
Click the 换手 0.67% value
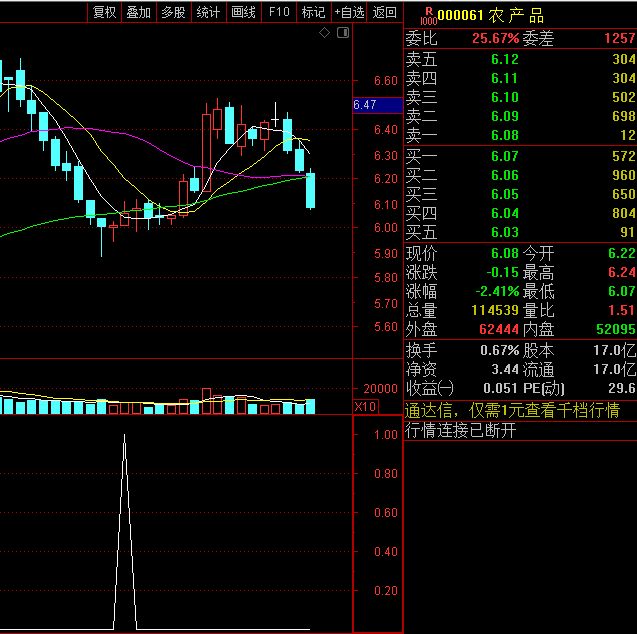(500, 351)
